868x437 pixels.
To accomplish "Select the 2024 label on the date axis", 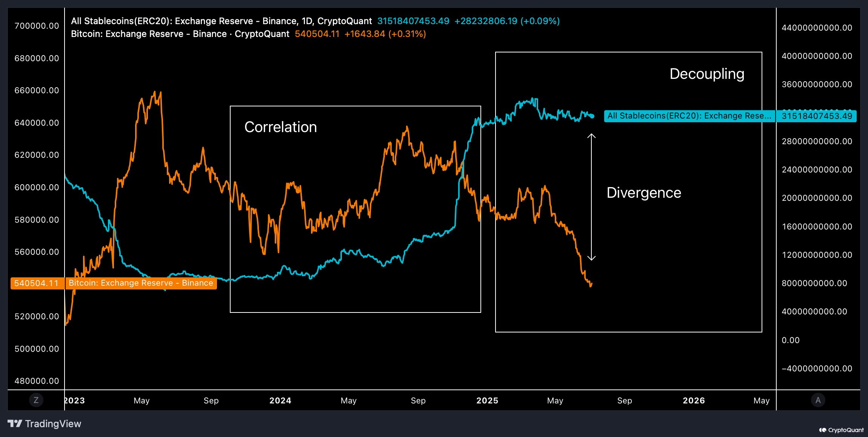I will (x=280, y=401).
